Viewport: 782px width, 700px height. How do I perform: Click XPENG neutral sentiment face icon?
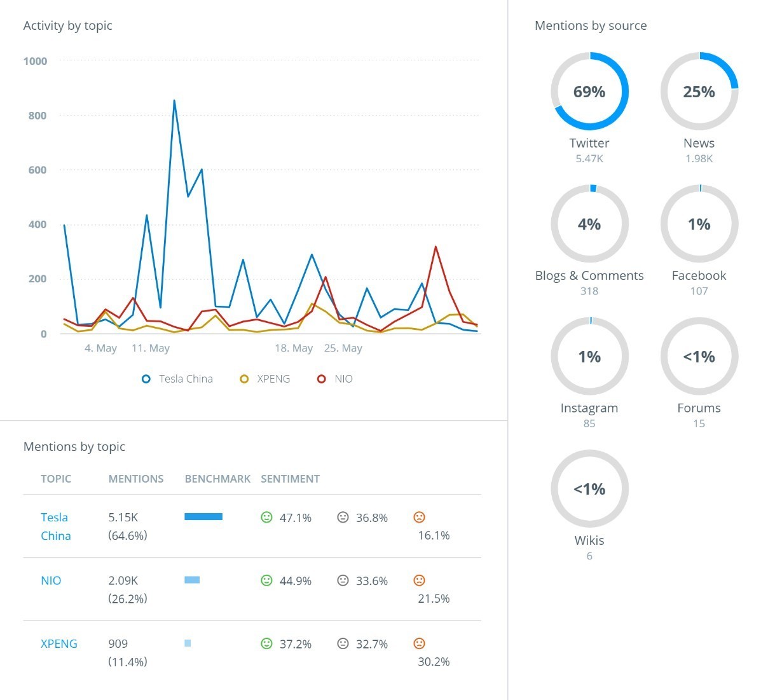pyautogui.click(x=343, y=643)
